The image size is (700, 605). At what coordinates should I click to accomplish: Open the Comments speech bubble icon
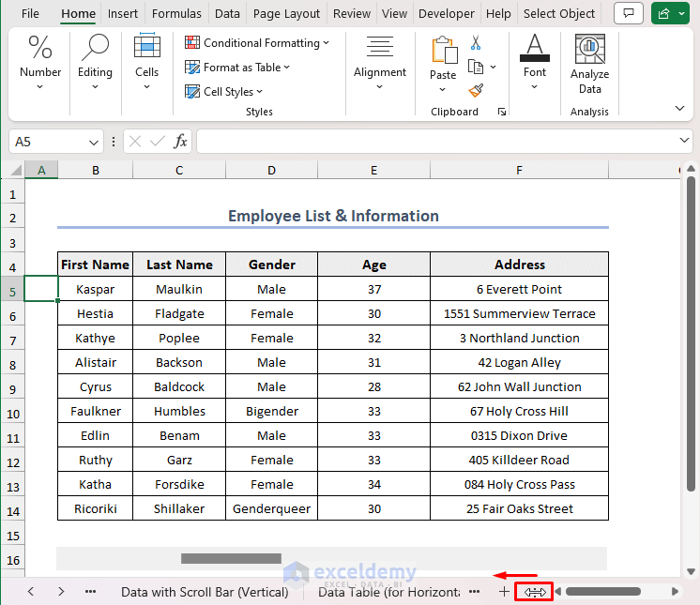pos(628,13)
